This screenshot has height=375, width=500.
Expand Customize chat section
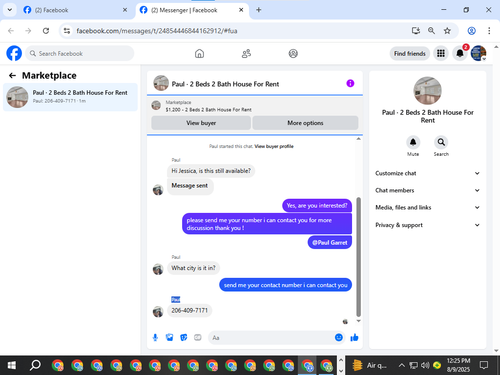pyautogui.click(x=427, y=173)
